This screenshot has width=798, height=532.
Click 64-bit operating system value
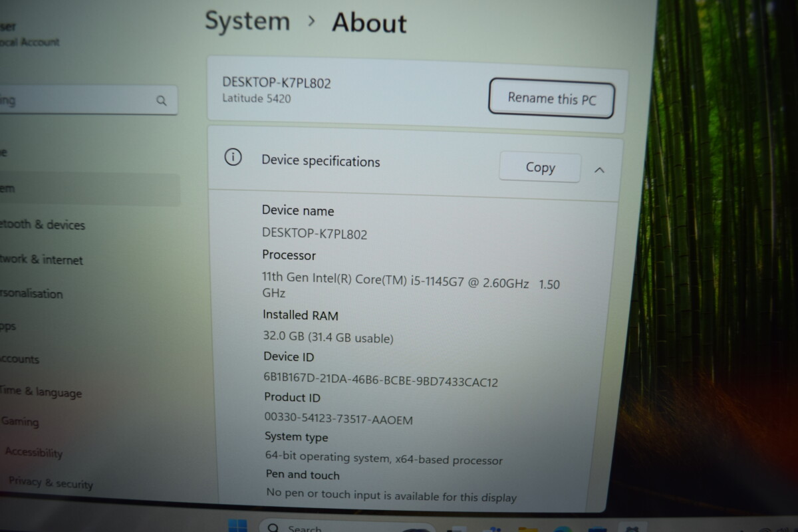coord(384,458)
